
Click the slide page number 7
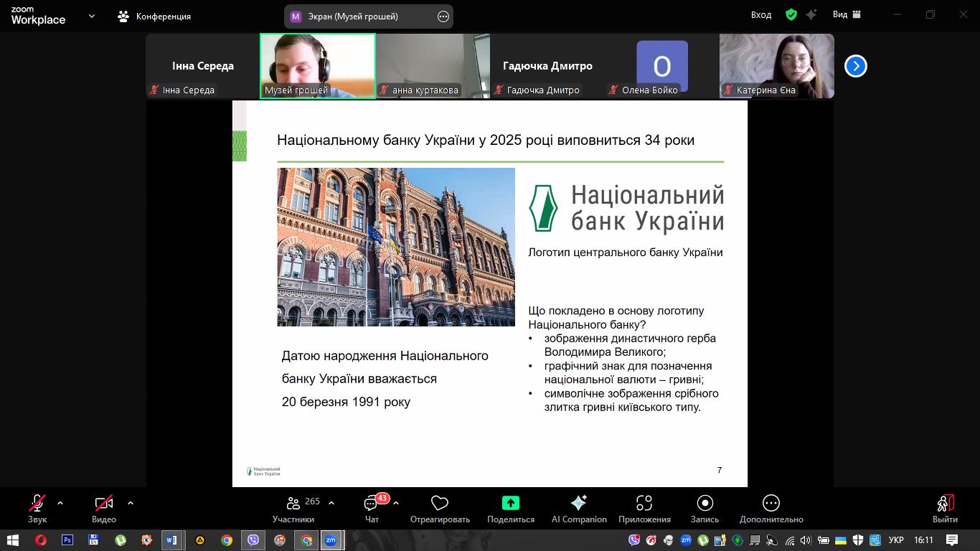[x=720, y=470]
